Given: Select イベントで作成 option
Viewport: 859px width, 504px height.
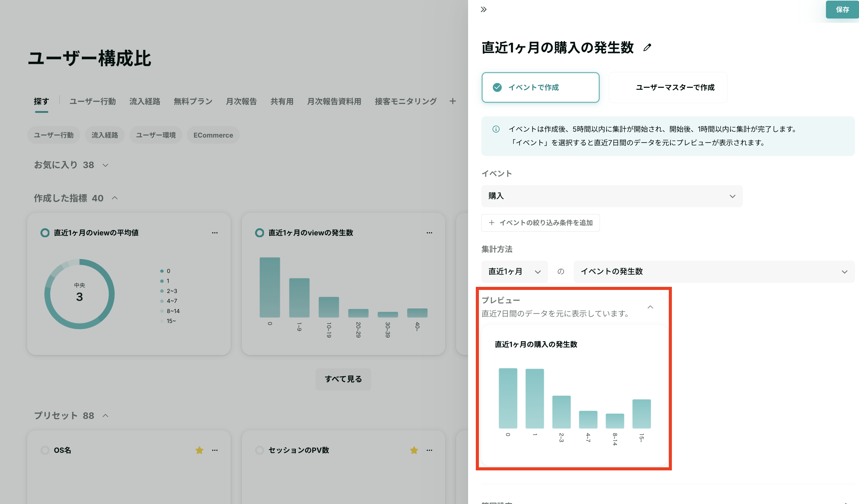Looking at the screenshot, I should pos(540,88).
